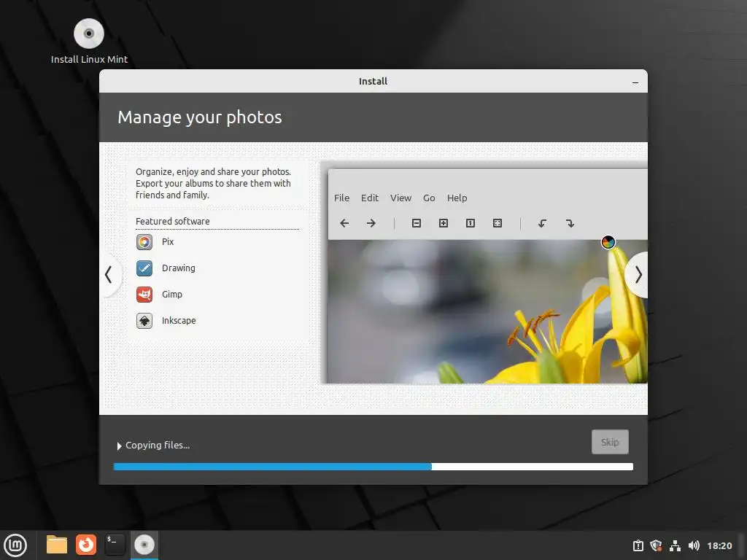Launch Terminal from the panel
The height and width of the screenshot is (560, 747).
tap(115, 545)
